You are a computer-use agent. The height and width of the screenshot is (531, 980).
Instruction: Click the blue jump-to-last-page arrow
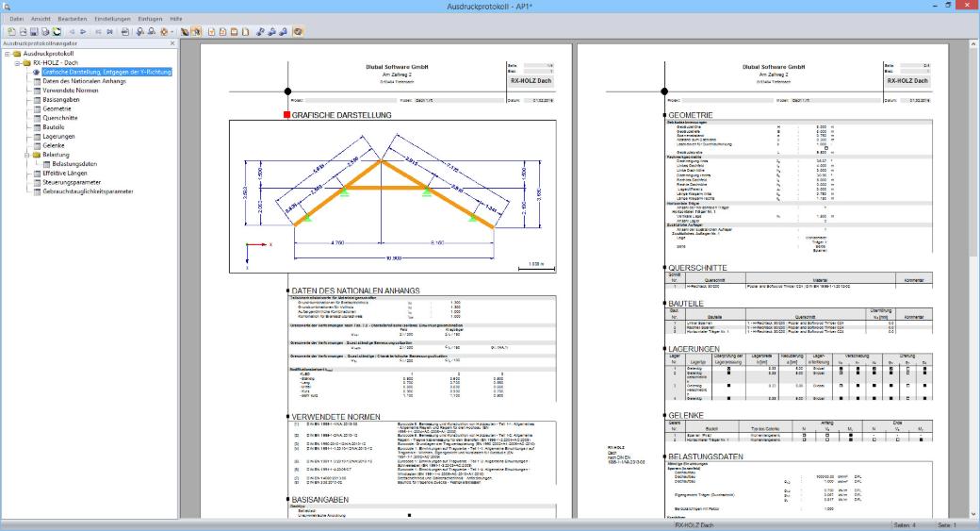coord(110,31)
